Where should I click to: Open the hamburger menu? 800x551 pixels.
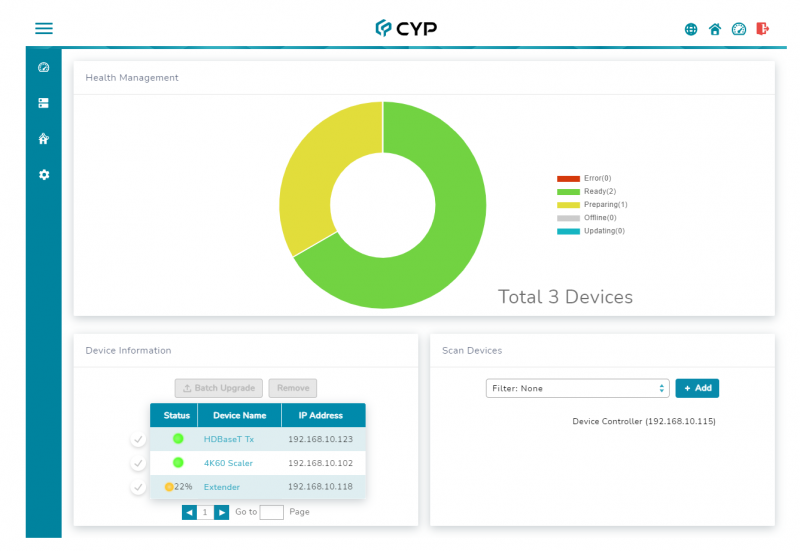(44, 29)
